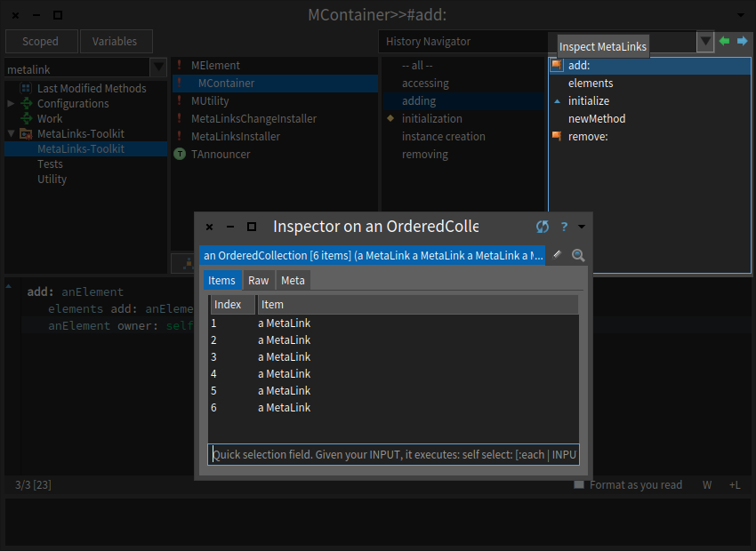756x551 pixels.
Task: Expand the Configurations tree node
Action: pos(11,103)
